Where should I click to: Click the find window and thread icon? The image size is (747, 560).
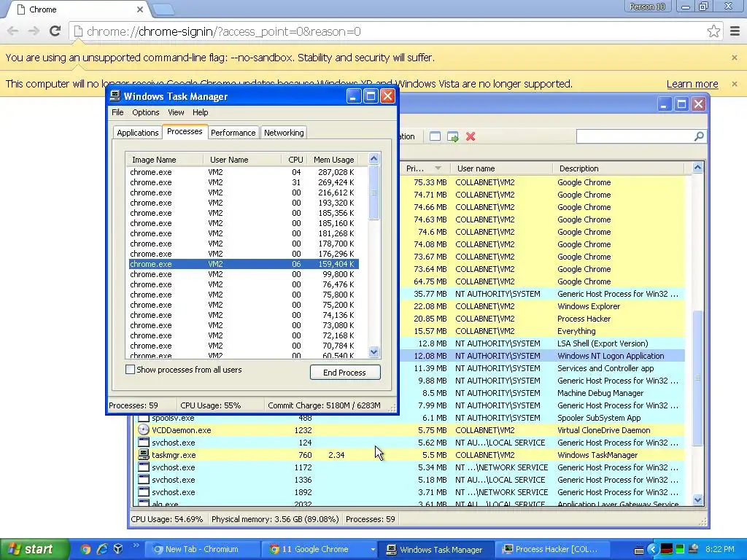coord(452,136)
